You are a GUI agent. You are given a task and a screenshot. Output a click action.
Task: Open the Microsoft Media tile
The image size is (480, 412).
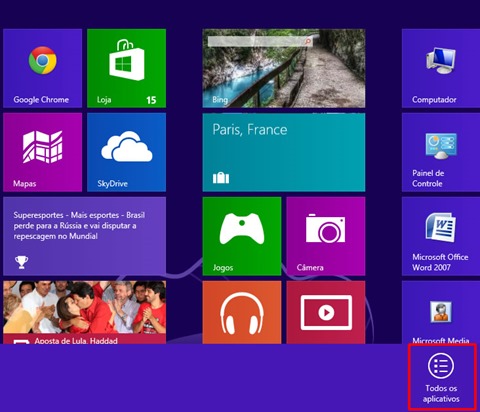point(441,312)
